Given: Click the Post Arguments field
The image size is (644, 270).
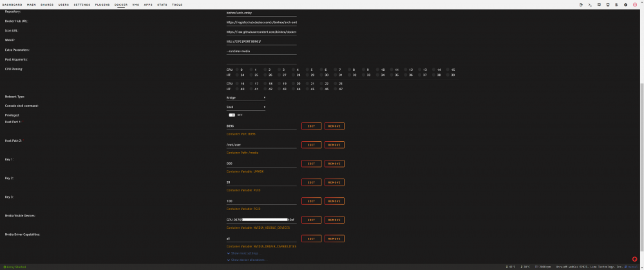Looking at the screenshot, I should point(261,61).
